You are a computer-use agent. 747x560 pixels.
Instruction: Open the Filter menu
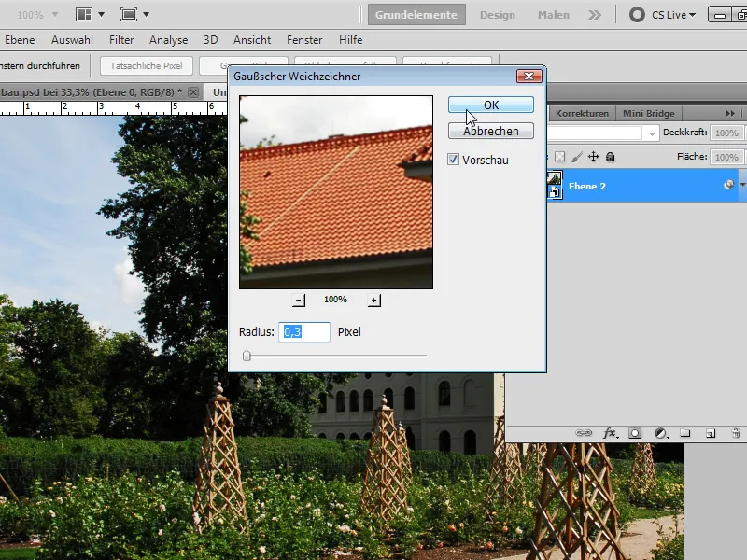[x=121, y=40]
